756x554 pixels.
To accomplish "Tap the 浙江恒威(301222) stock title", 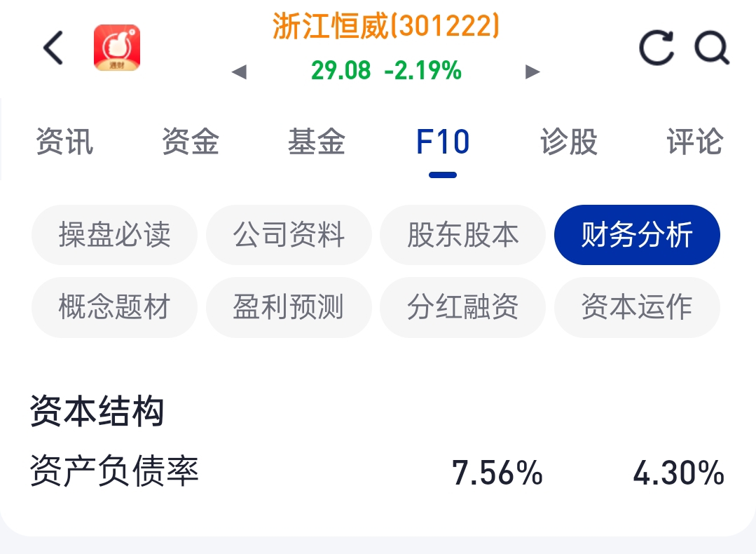I will tap(386, 26).
